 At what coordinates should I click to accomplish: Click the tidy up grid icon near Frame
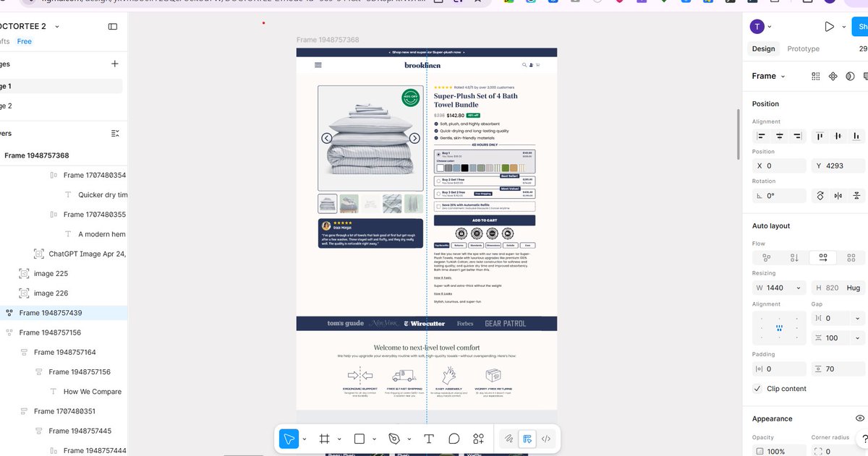[x=816, y=76]
